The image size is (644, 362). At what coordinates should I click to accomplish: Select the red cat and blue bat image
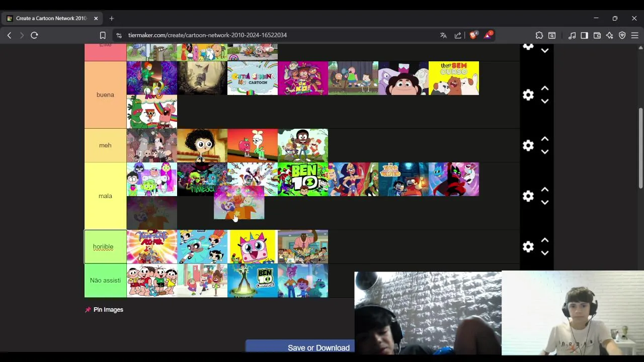tap(454, 179)
